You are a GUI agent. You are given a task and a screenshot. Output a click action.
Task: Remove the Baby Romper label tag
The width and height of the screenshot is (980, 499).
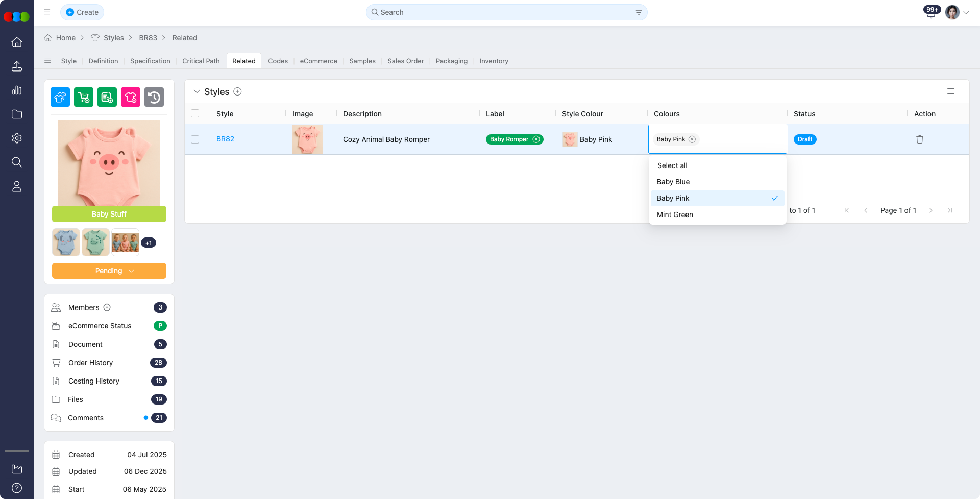[536, 139]
